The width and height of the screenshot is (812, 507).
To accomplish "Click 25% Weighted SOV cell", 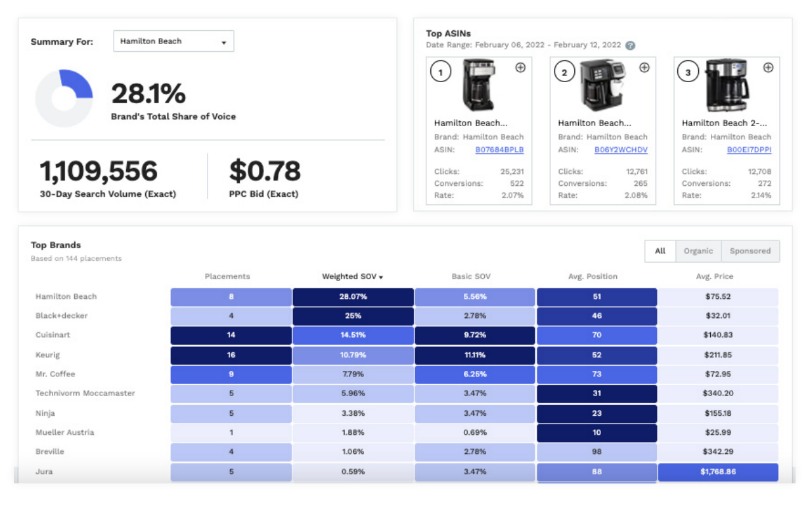I will tap(353, 316).
